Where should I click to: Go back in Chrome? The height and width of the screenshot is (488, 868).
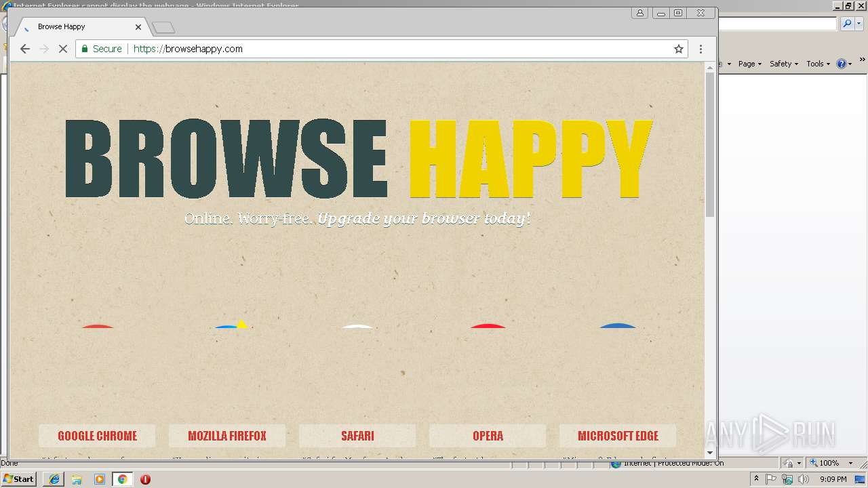pyautogui.click(x=25, y=49)
